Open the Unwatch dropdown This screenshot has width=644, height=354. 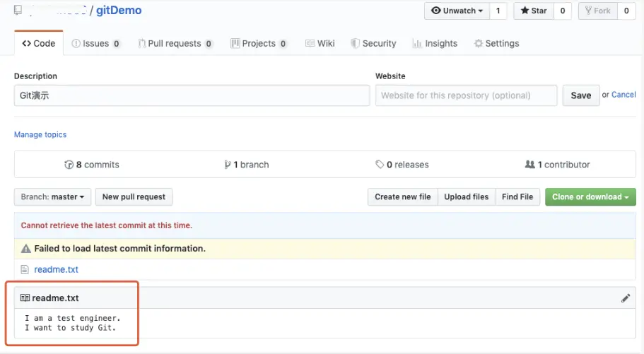(x=457, y=11)
